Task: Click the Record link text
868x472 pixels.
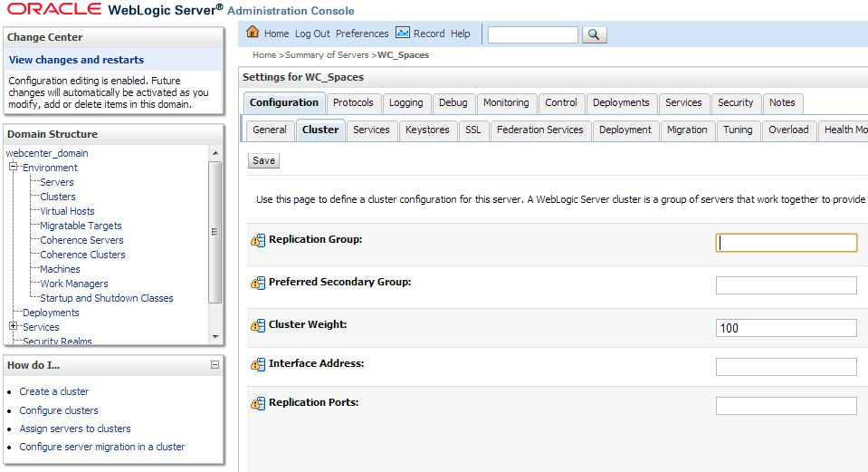Action: pyautogui.click(x=429, y=34)
